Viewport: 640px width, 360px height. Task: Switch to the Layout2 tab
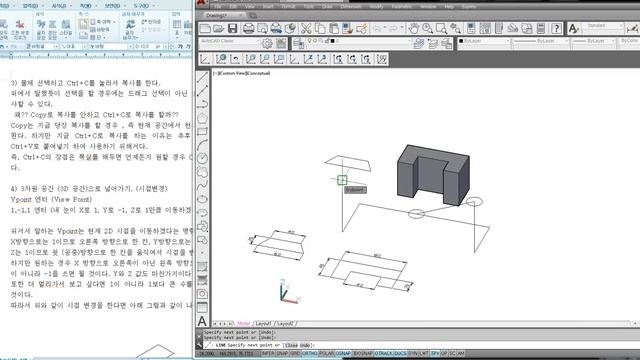point(285,324)
